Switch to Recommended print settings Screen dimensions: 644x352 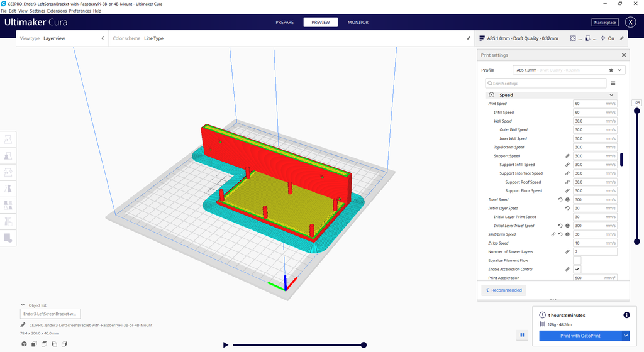504,290
